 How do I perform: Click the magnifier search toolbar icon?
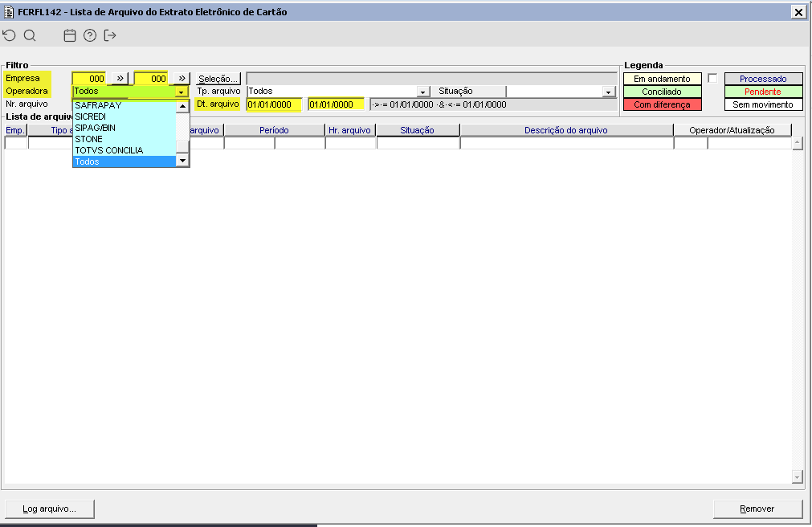[30, 35]
